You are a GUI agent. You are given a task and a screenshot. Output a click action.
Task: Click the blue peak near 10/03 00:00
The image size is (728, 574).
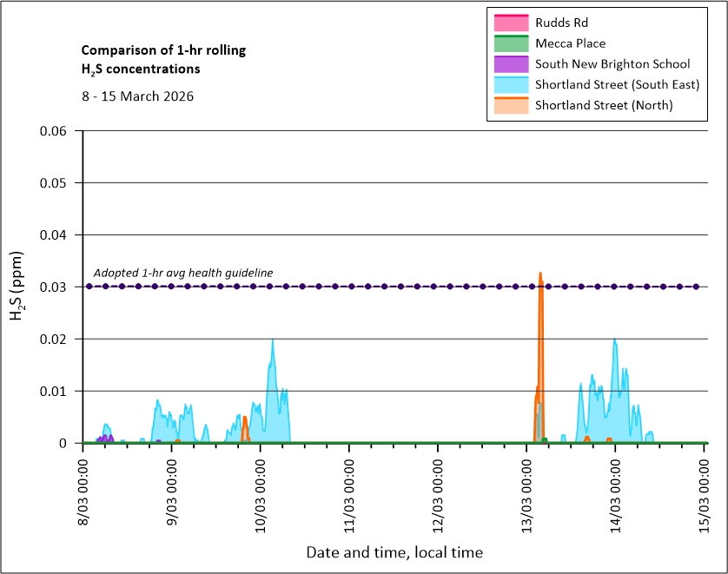pos(273,341)
